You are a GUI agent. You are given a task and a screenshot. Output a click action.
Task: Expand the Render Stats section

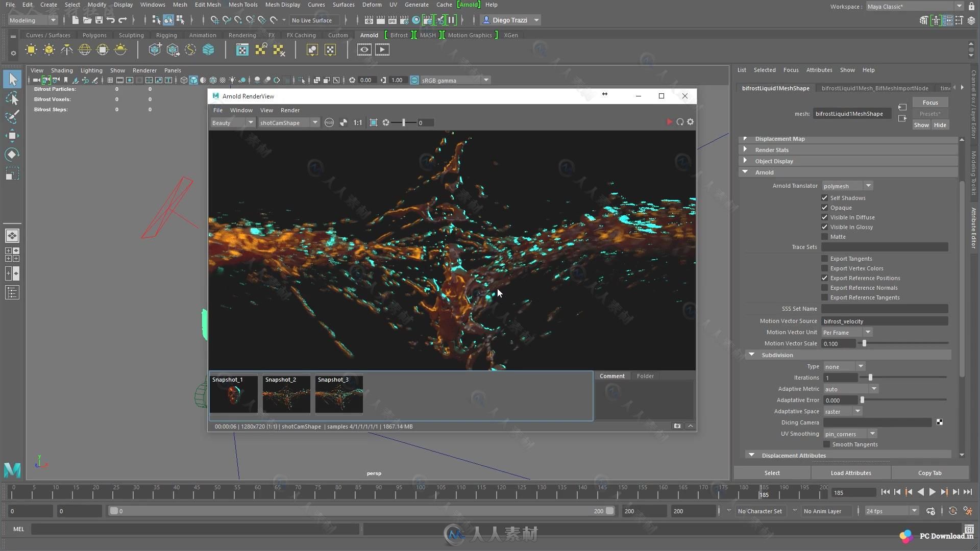847,150
